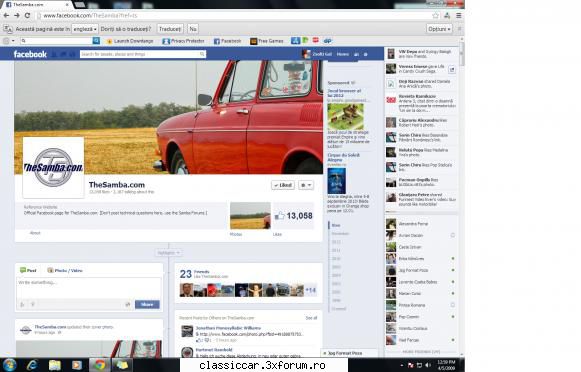
Task: Open Internet Explorer from taskbar
Action: 32,365
